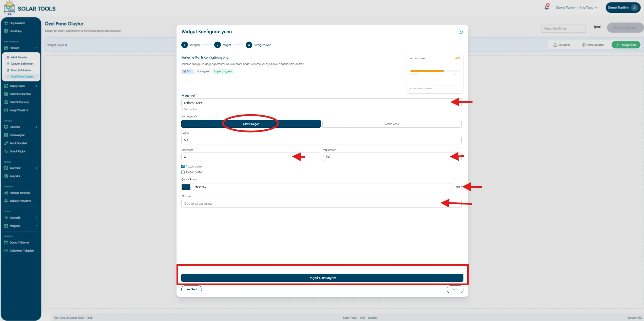Click the İçe Aktar upload icon
Viewport: 644px width, 321px height.
click(555, 45)
